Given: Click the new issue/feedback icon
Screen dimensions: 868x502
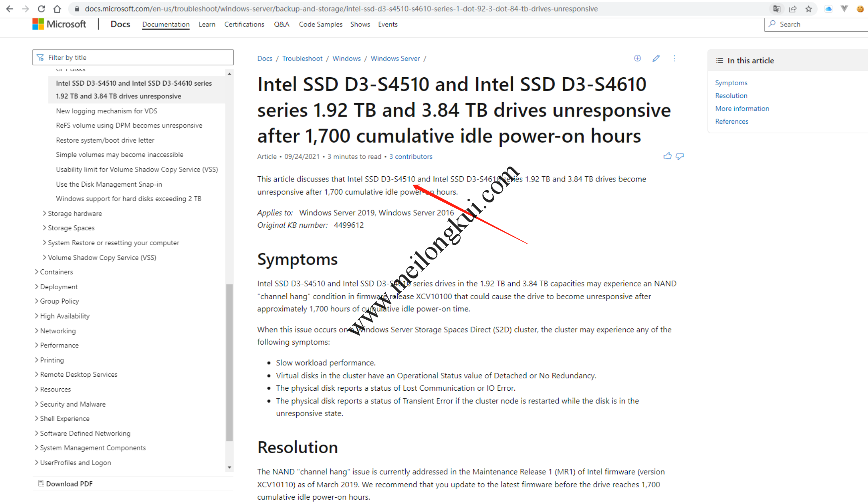Looking at the screenshot, I should [x=637, y=59].
